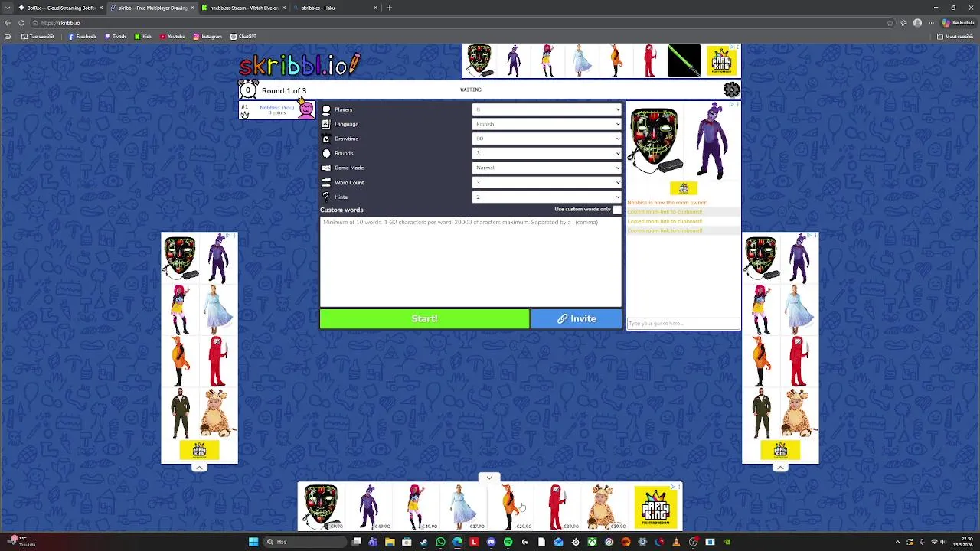Open Steam from the taskbar
Screen dimensions: 980x551
423,542
